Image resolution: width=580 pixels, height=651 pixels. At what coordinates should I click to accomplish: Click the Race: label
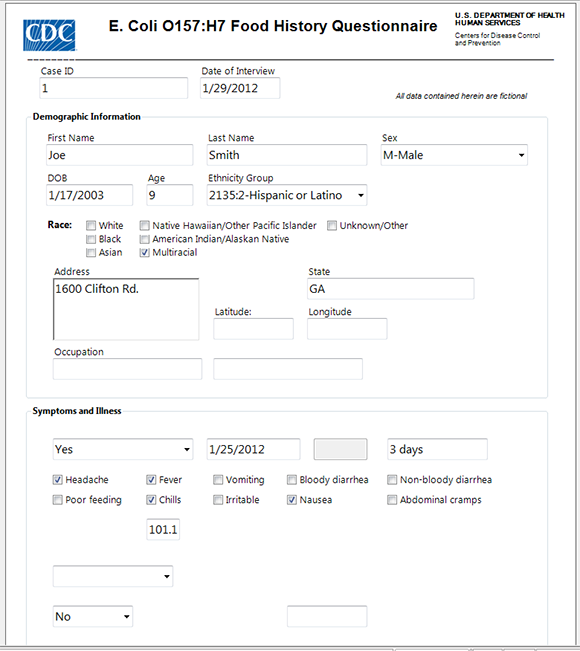pyautogui.click(x=60, y=225)
